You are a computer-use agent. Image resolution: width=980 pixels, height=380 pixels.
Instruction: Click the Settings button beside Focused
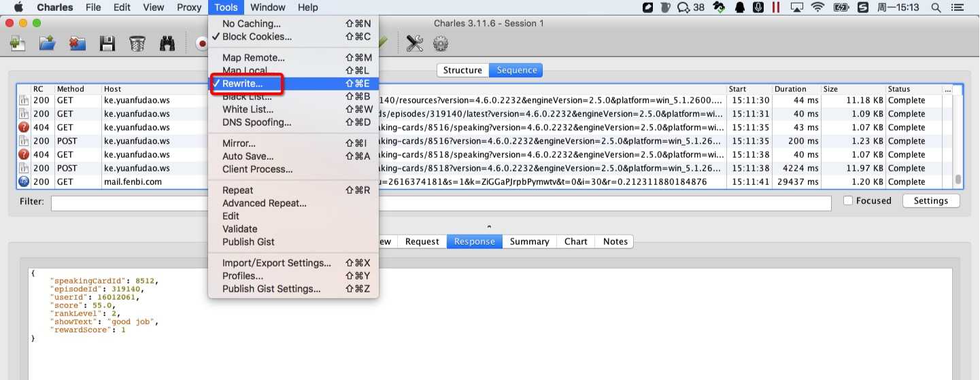tap(930, 201)
